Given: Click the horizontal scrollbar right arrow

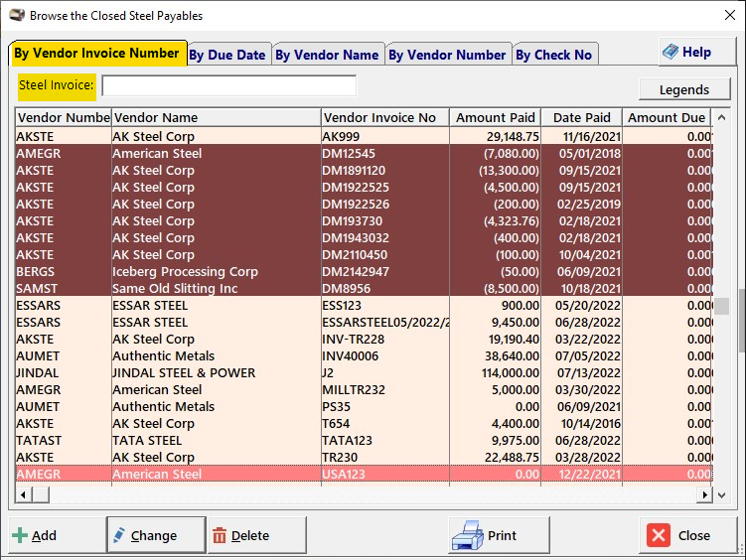Looking at the screenshot, I should click(704, 494).
